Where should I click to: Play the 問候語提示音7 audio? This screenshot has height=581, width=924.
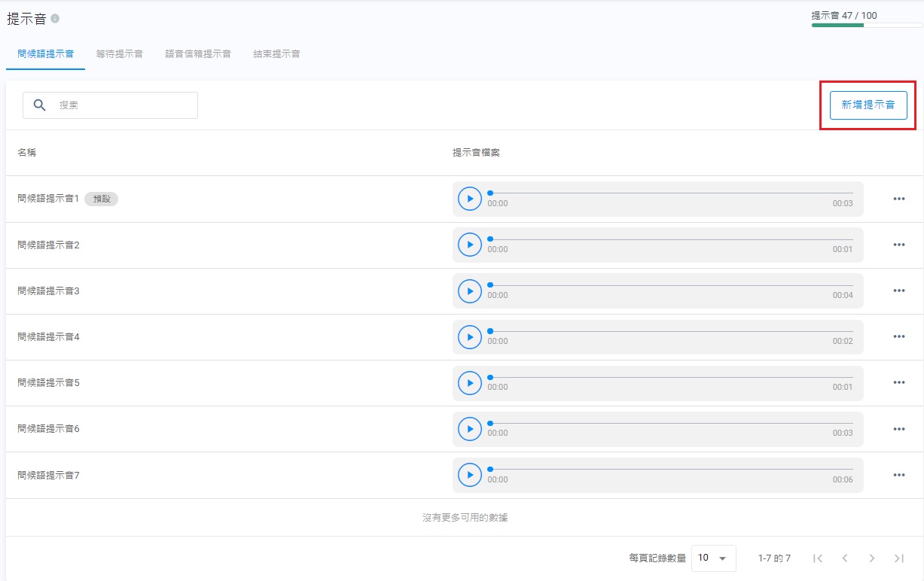pyautogui.click(x=469, y=474)
